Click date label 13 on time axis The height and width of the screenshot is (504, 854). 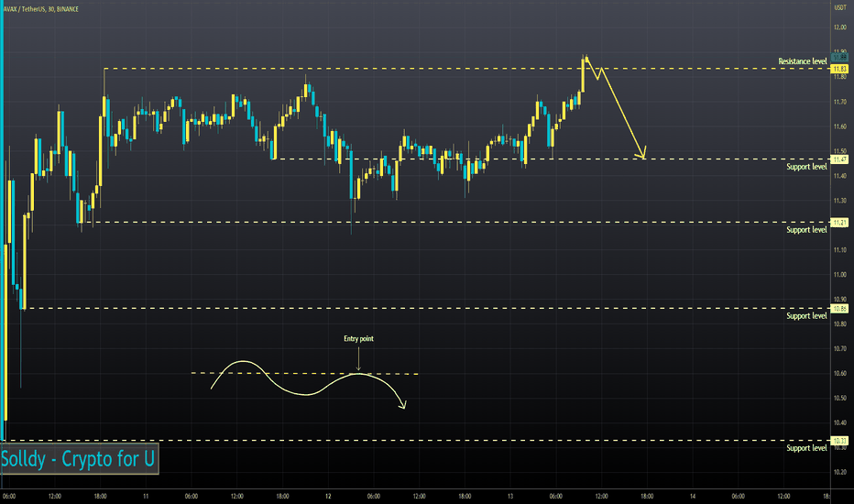(x=510, y=497)
